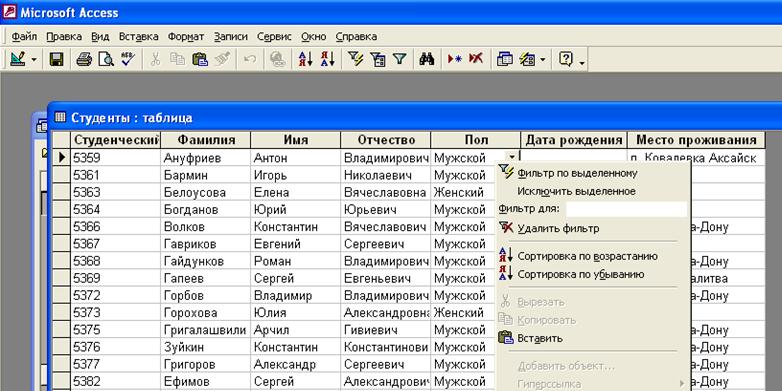Click the Format Painter brush icon
This screenshot has height=391, width=782.
coord(222,59)
